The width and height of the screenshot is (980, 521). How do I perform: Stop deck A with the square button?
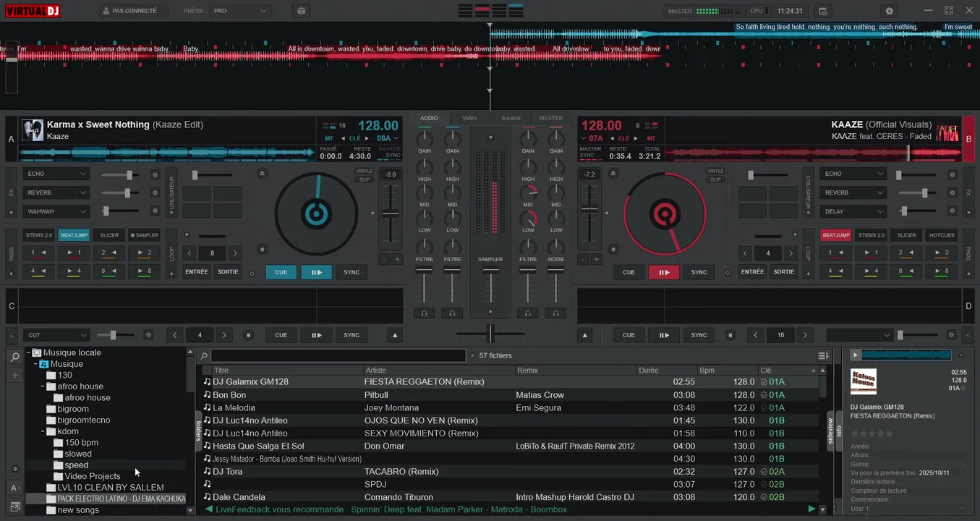262,250
